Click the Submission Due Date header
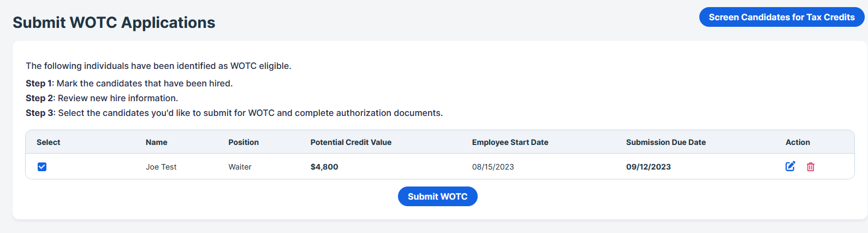The image size is (868, 233). coord(666,142)
